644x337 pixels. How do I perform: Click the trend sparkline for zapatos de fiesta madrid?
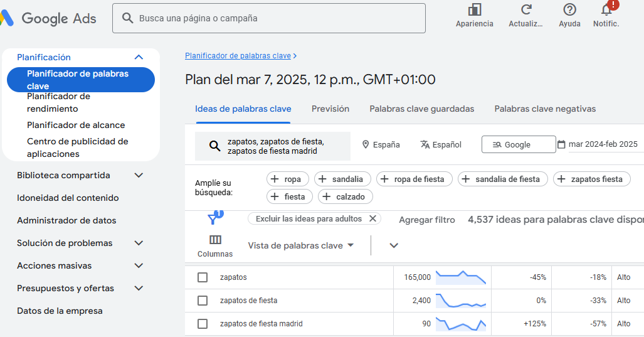461,324
